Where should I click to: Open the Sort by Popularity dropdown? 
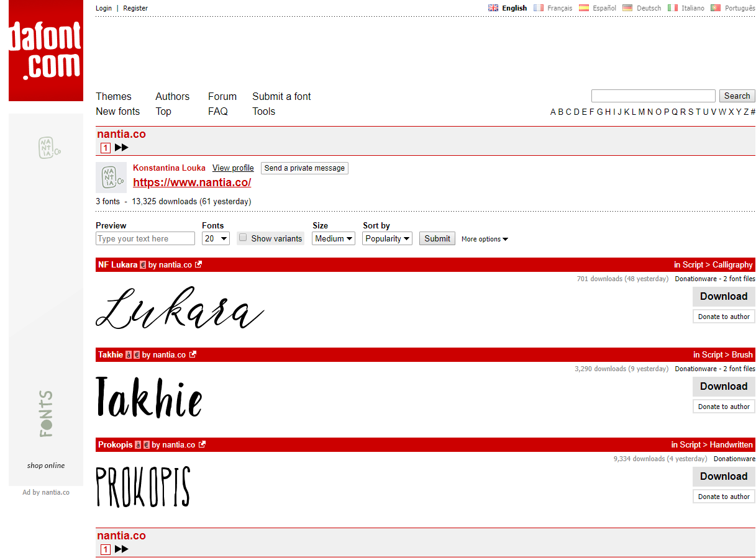pyautogui.click(x=388, y=238)
